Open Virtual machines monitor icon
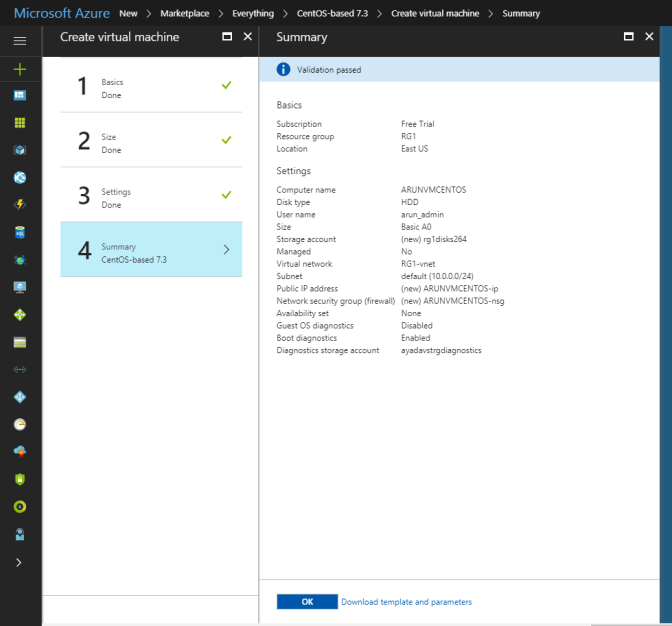This screenshot has width=672, height=626. 20,287
